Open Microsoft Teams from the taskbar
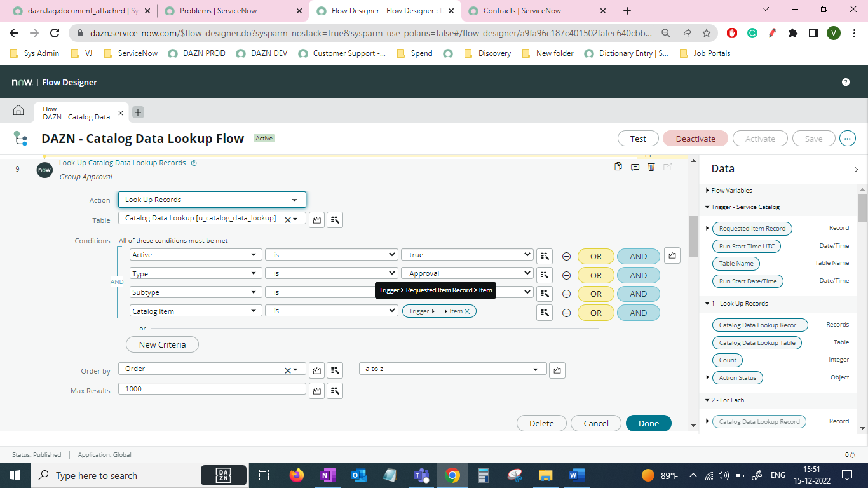Screen dimensions: 868x488 (421, 475)
